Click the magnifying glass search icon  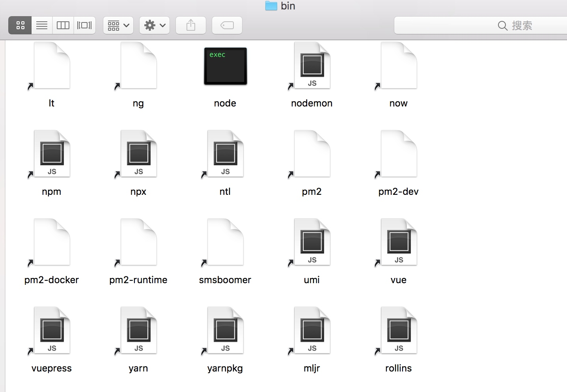[x=502, y=26]
